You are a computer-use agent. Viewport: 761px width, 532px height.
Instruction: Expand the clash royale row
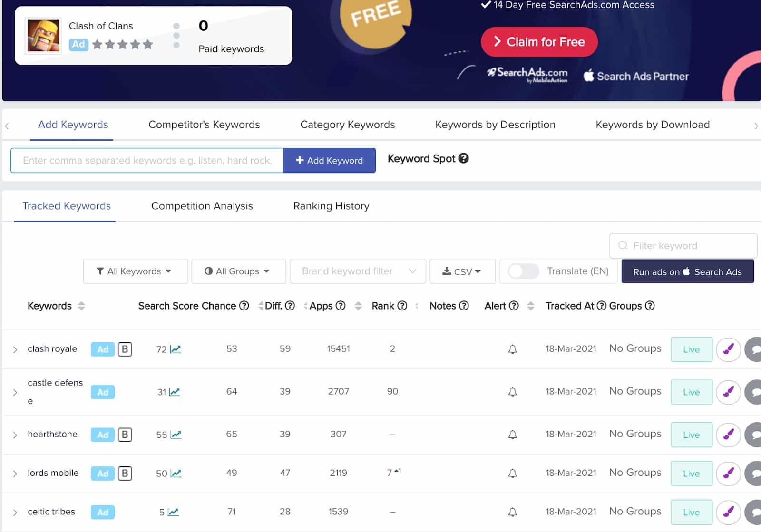[15, 350]
